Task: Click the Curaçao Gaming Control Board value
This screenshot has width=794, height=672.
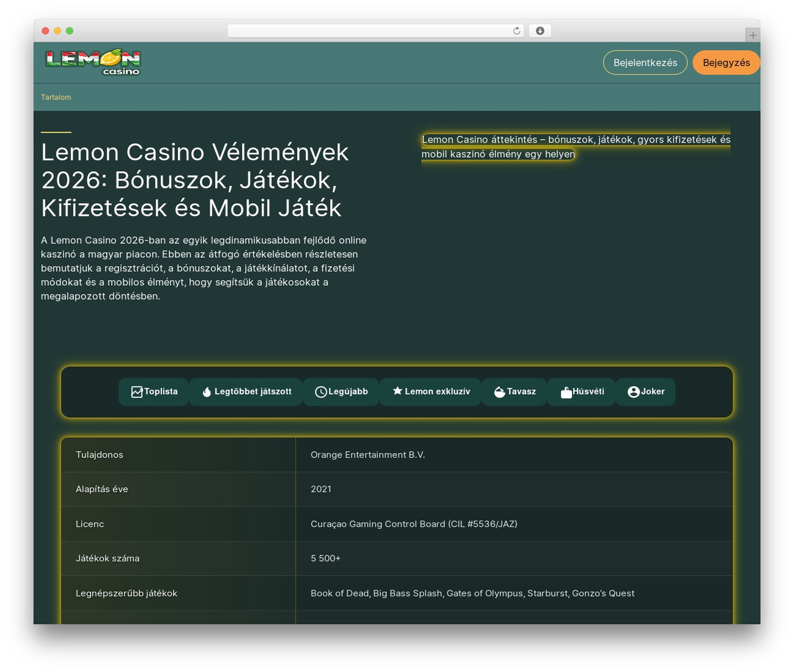Action: (414, 524)
